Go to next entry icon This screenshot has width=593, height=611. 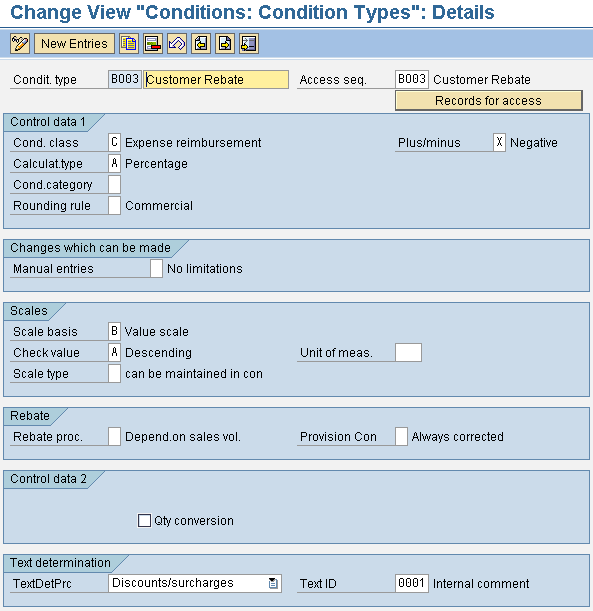pos(225,43)
